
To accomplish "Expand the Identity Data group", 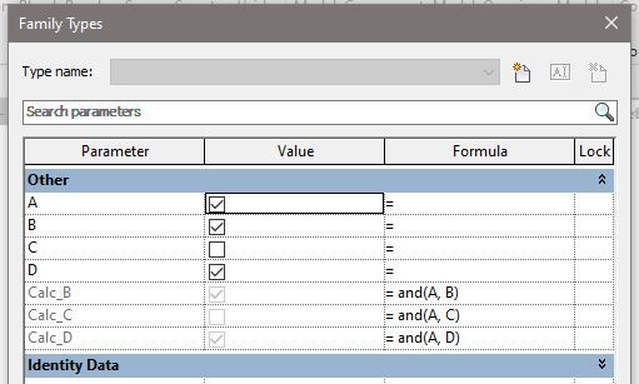I will (602, 364).
